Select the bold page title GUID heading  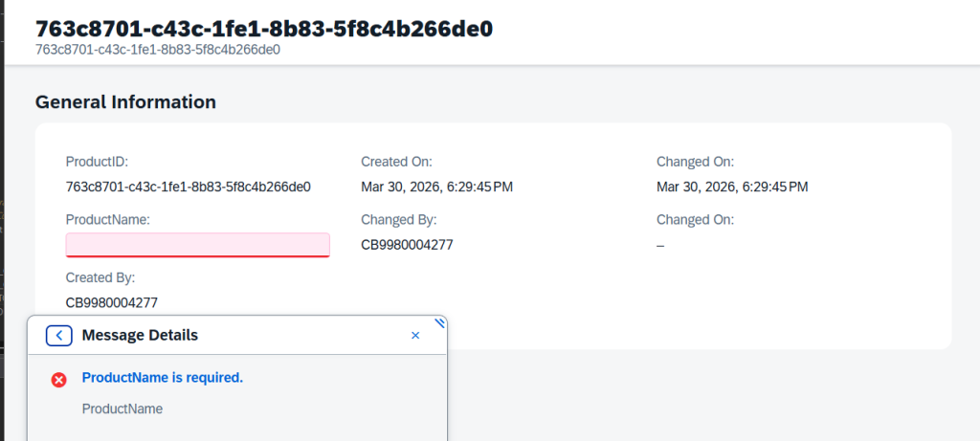tap(264, 29)
